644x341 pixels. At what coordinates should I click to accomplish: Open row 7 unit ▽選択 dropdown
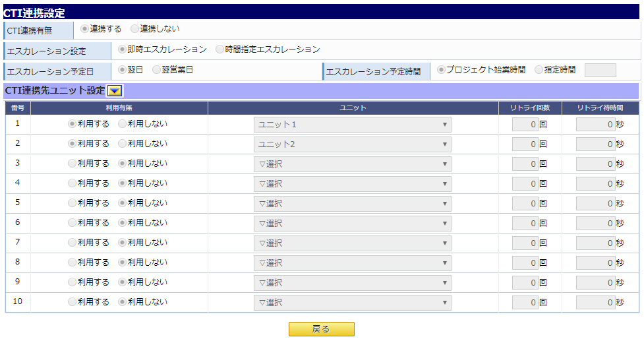tap(353, 243)
